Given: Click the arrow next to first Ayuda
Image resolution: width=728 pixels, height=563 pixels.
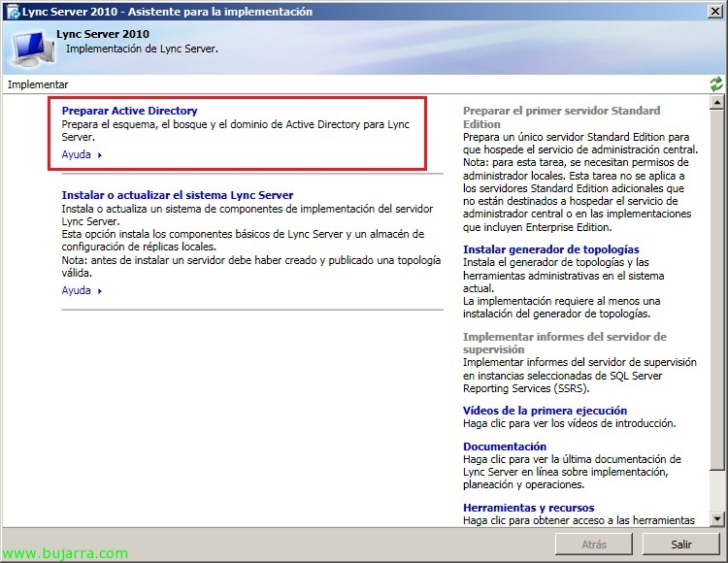Looking at the screenshot, I should point(99,155).
